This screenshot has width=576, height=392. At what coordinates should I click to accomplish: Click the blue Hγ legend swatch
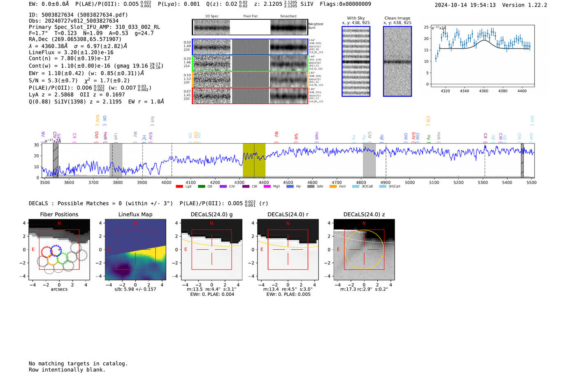point(290,186)
